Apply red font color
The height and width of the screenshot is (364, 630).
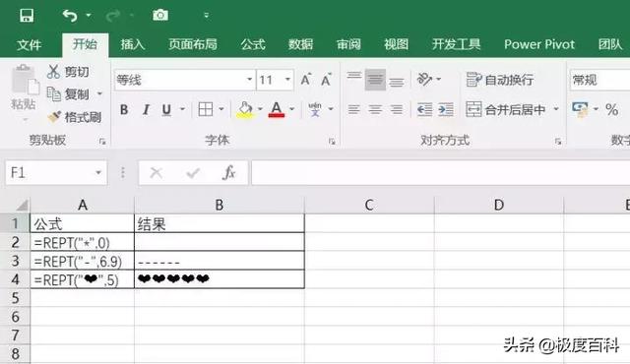[277, 109]
